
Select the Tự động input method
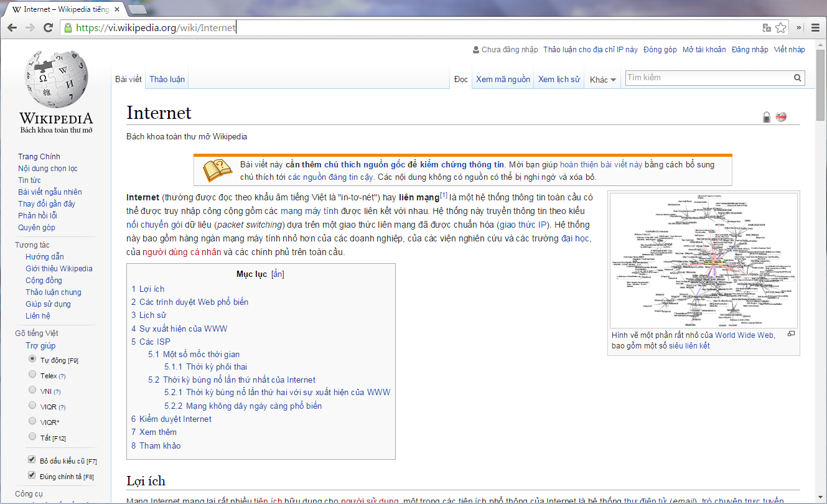click(32, 359)
